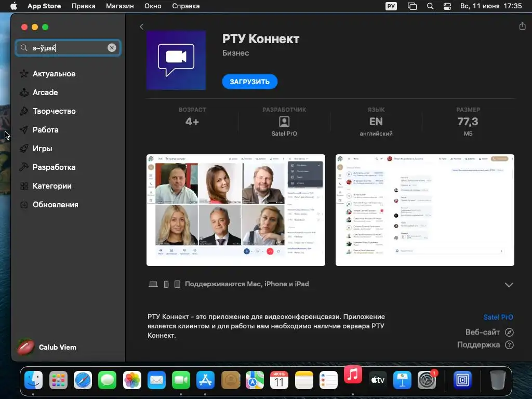Open Reminders from the Dock
This screenshot has height=399, width=532.
(x=328, y=380)
